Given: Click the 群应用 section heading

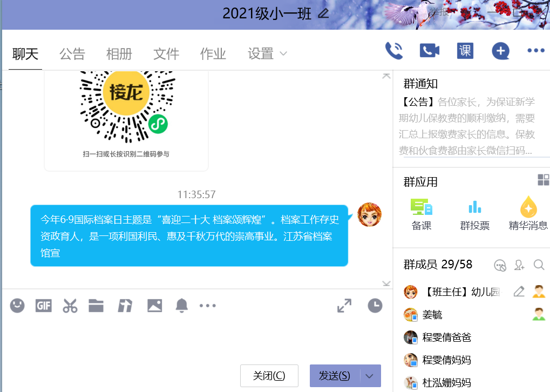Looking at the screenshot, I should [420, 182].
